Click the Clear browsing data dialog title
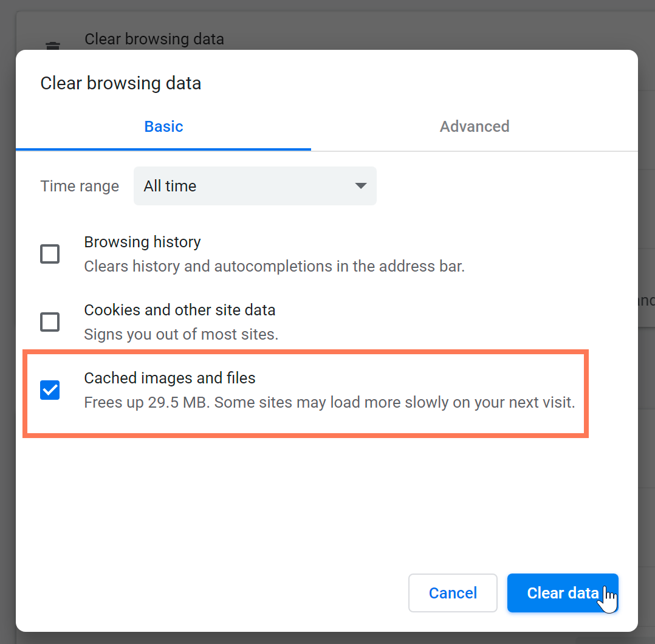Screen dimensions: 655x644 [120, 83]
